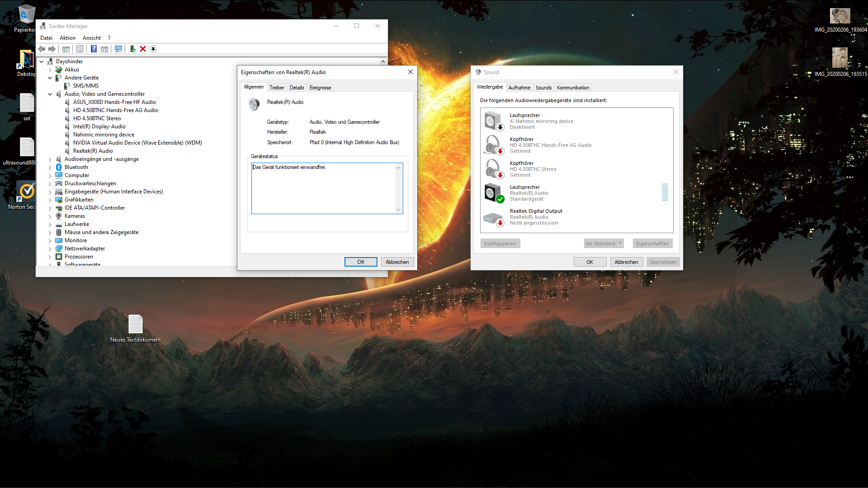Switch to the Aufnahme tab in Sound

[x=519, y=88]
